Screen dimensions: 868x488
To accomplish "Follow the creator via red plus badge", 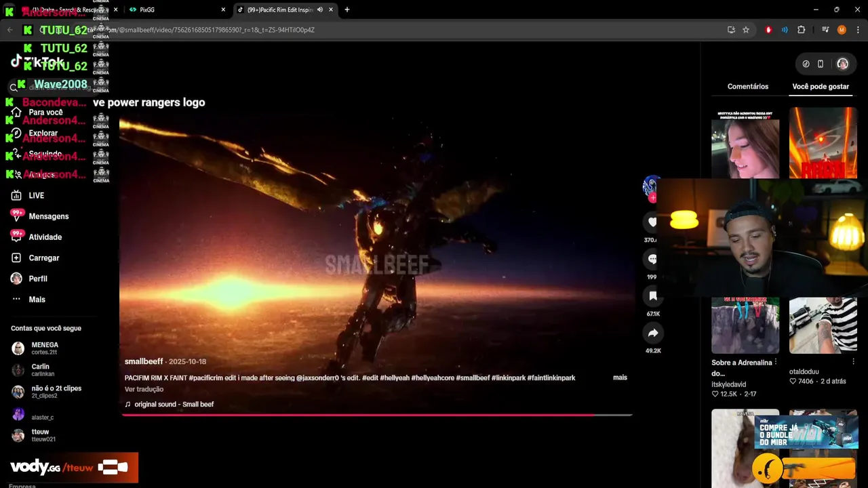I will 652,198.
